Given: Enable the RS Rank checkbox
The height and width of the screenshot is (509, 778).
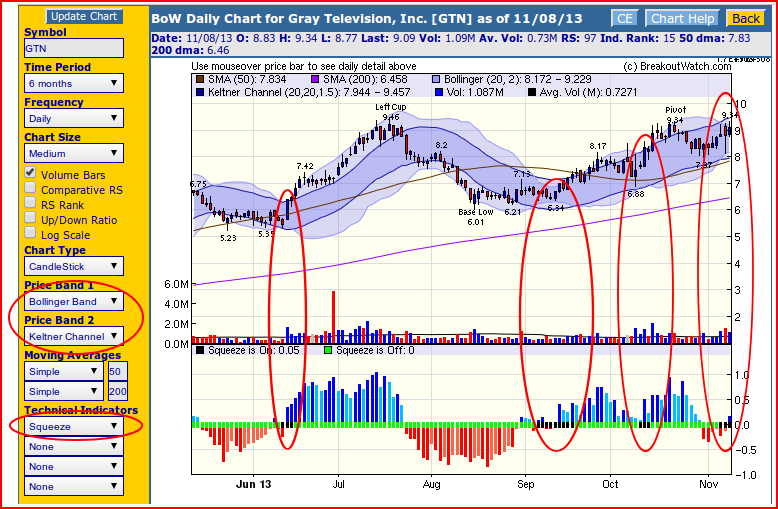Looking at the screenshot, I should click(30, 203).
